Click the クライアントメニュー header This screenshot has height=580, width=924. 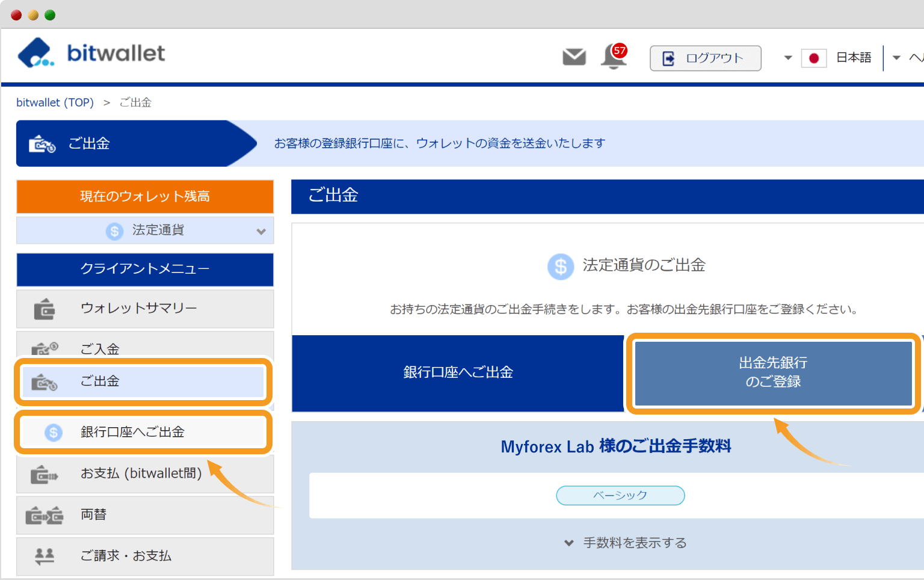(145, 270)
